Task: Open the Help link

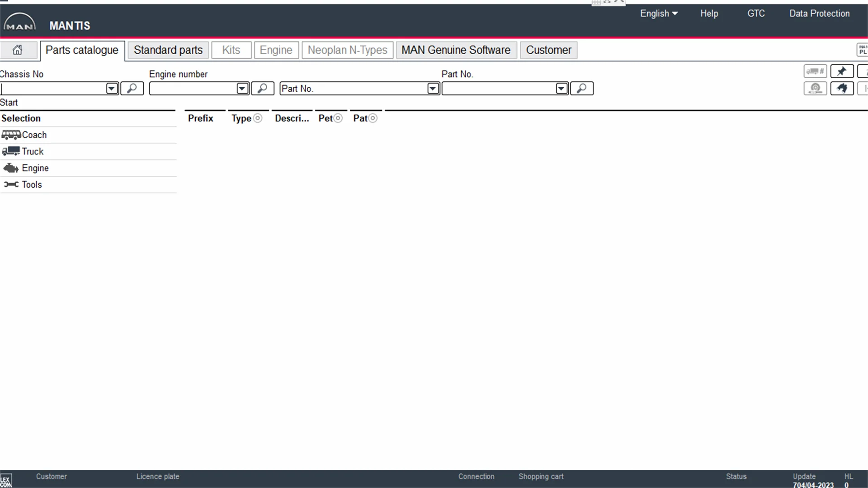Action: tap(709, 14)
